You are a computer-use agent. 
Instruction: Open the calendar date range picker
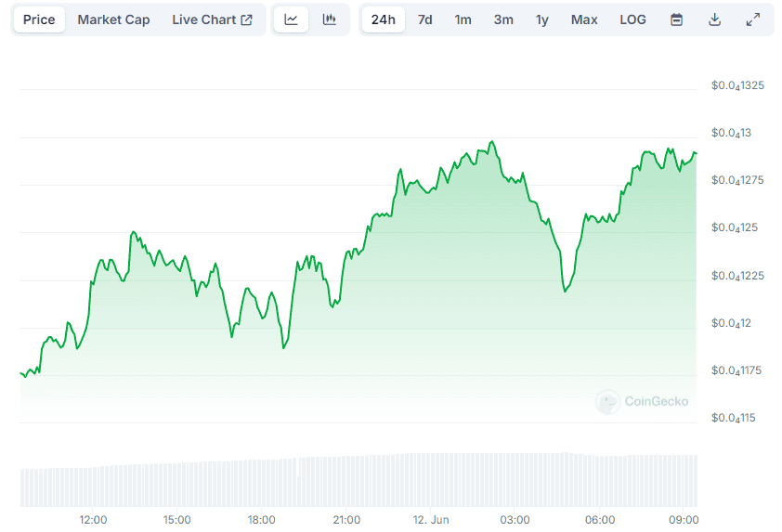point(677,19)
